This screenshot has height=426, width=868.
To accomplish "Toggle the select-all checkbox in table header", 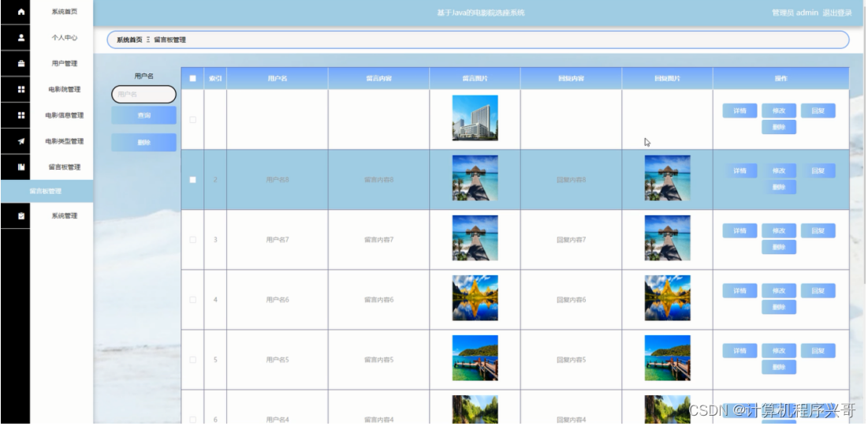I will [x=192, y=79].
